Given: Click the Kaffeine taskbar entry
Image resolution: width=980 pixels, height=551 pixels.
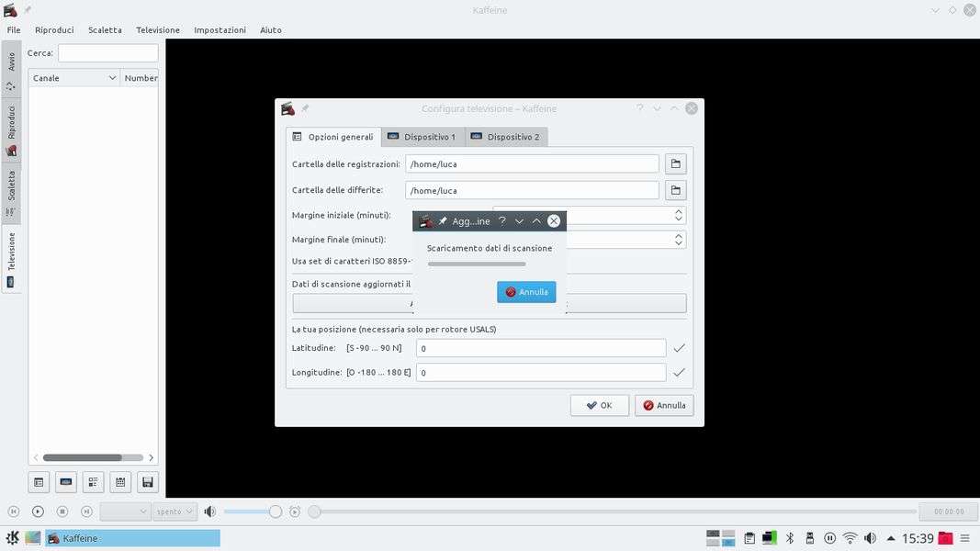Looking at the screenshot, I should coord(132,538).
